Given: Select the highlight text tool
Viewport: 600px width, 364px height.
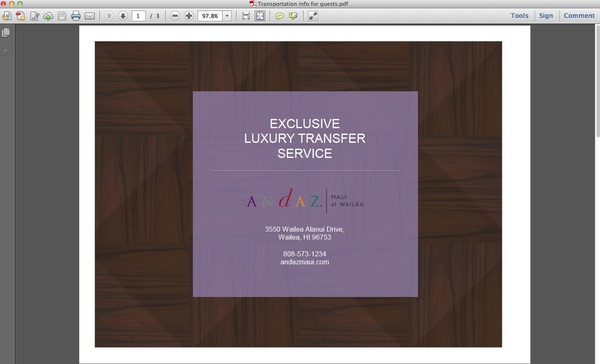Looking at the screenshot, I should (293, 16).
